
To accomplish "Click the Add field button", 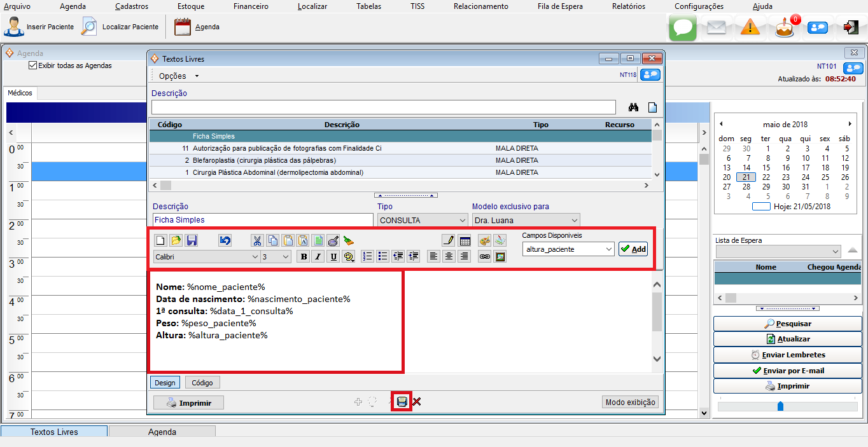I will tap(633, 249).
